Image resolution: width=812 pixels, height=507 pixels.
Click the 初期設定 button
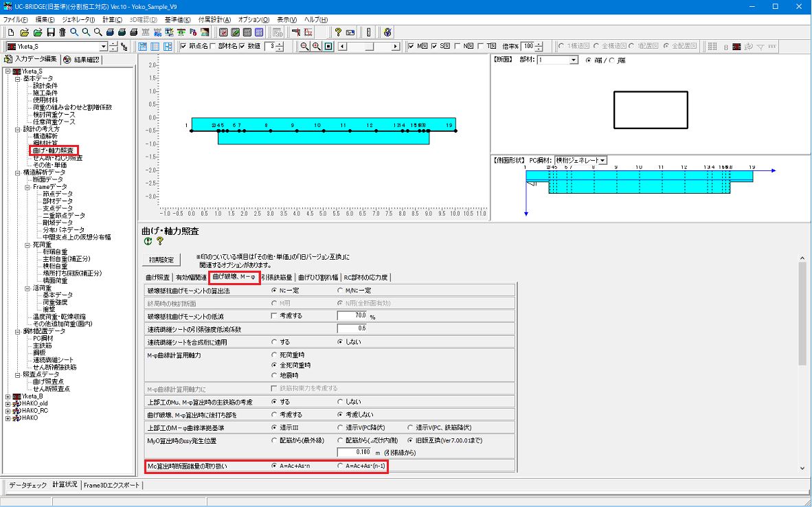tap(161, 260)
